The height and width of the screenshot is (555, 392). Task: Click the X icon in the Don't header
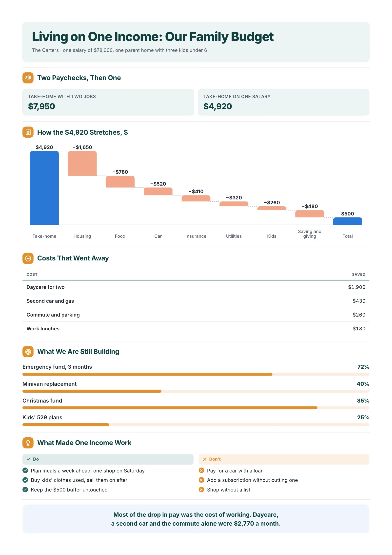pos(205,459)
